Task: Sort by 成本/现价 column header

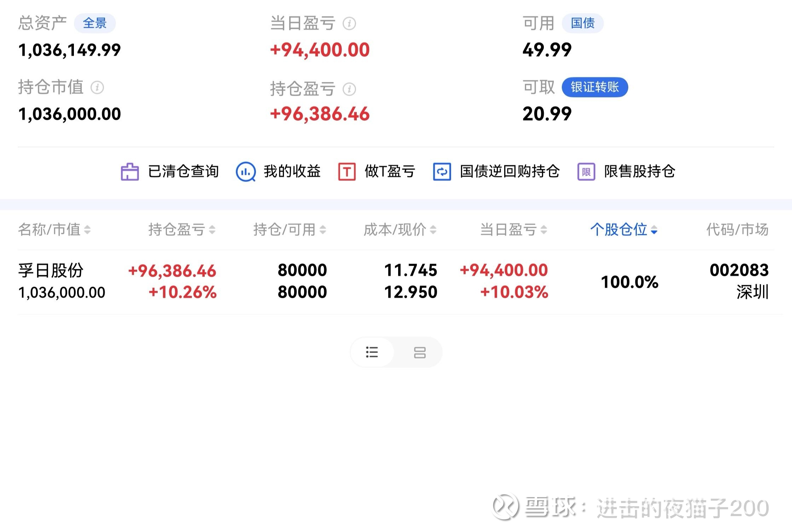Action: tap(400, 230)
